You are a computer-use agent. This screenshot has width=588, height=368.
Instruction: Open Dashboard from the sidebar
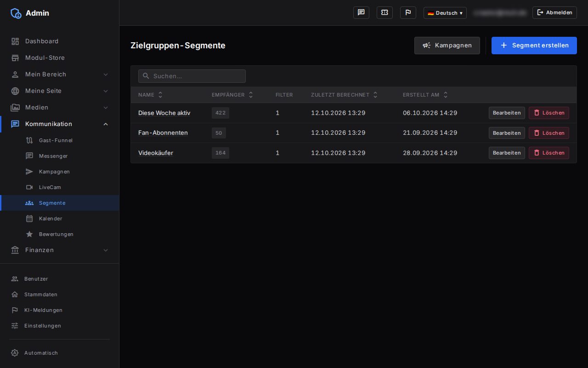59,41
